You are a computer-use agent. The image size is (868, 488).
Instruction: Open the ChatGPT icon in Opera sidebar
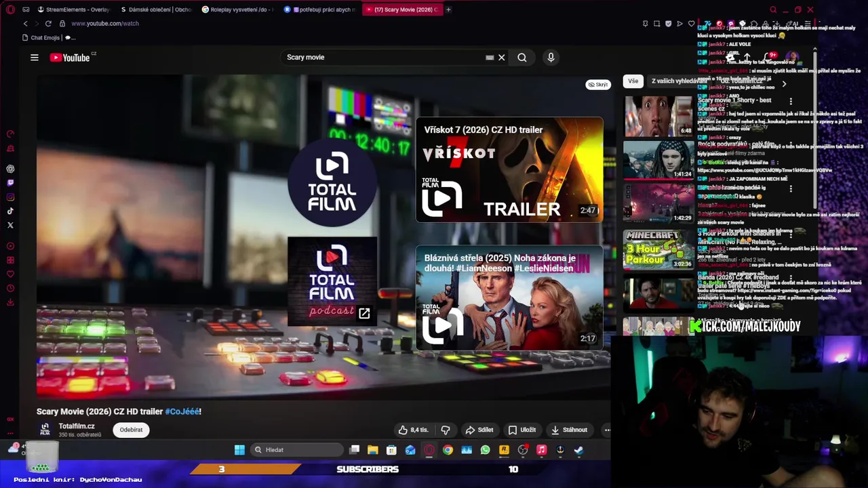coord(10,169)
